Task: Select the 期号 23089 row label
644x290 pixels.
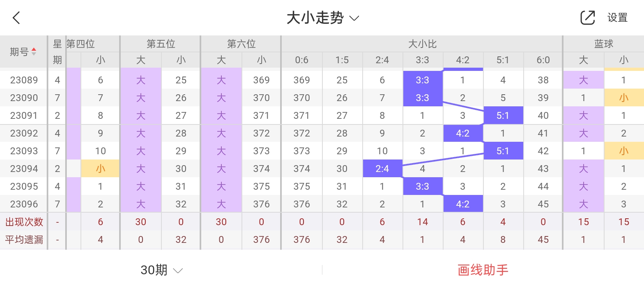Action: tap(24, 80)
